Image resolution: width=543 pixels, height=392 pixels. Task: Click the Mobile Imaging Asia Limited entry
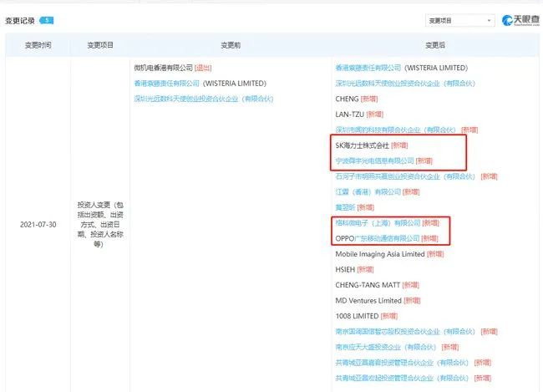pyautogui.click(x=380, y=254)
